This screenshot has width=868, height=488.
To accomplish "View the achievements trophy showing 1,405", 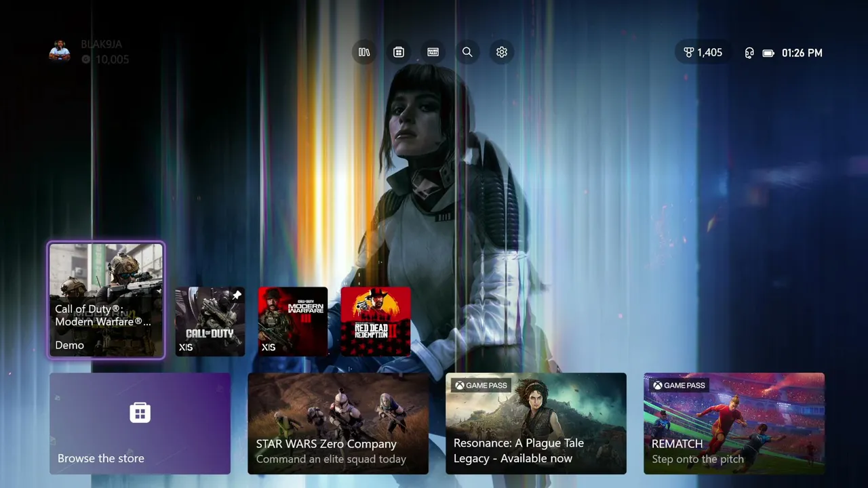I will click(x=703, y=53).
